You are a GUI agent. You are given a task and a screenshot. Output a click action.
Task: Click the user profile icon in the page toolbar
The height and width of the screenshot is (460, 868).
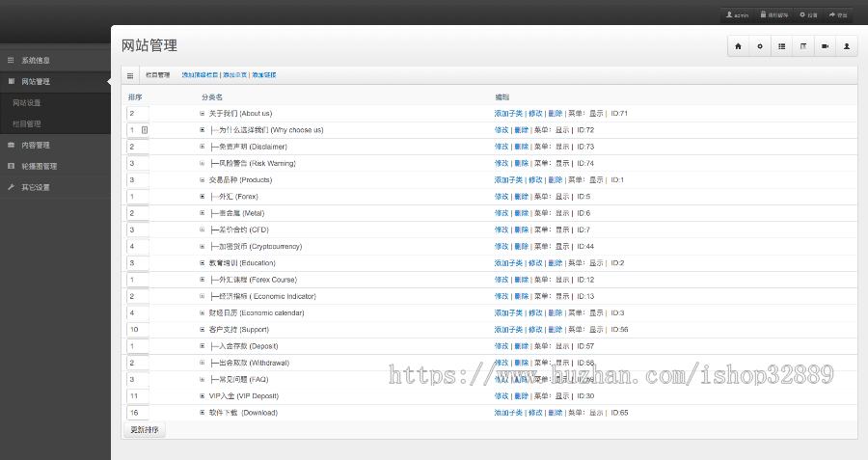847,46
